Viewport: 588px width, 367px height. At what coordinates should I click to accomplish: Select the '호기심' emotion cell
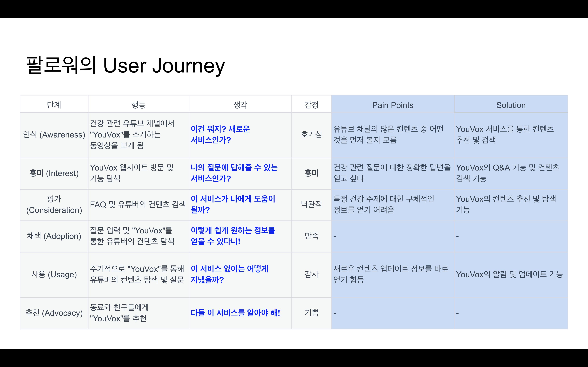tap(311, 135)
